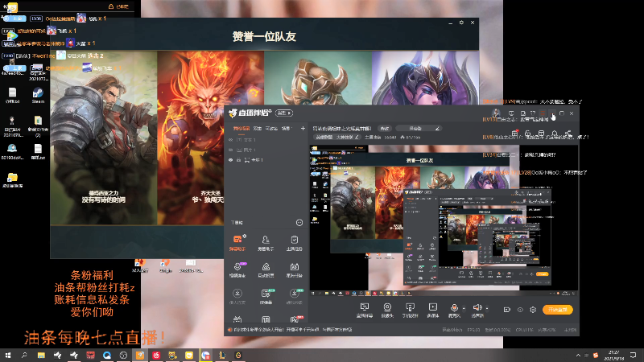Switch to the third scene tab
The width and height of the screenshot is (644, 362).
[x=271, y=129]
